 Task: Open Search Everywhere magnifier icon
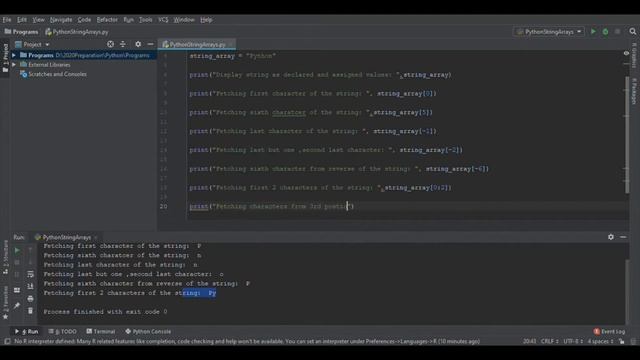(x=633, y=31)
